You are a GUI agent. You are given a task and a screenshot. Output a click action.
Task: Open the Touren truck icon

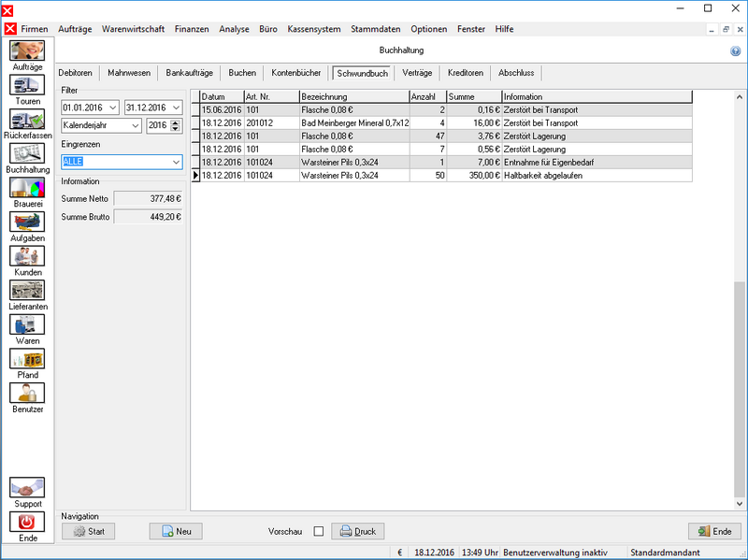(27, 85)
